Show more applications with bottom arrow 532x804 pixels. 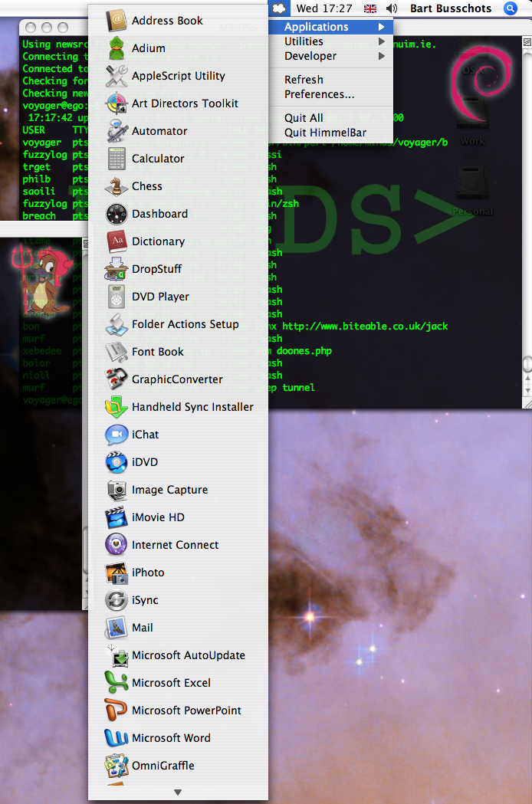coord(178,793)
